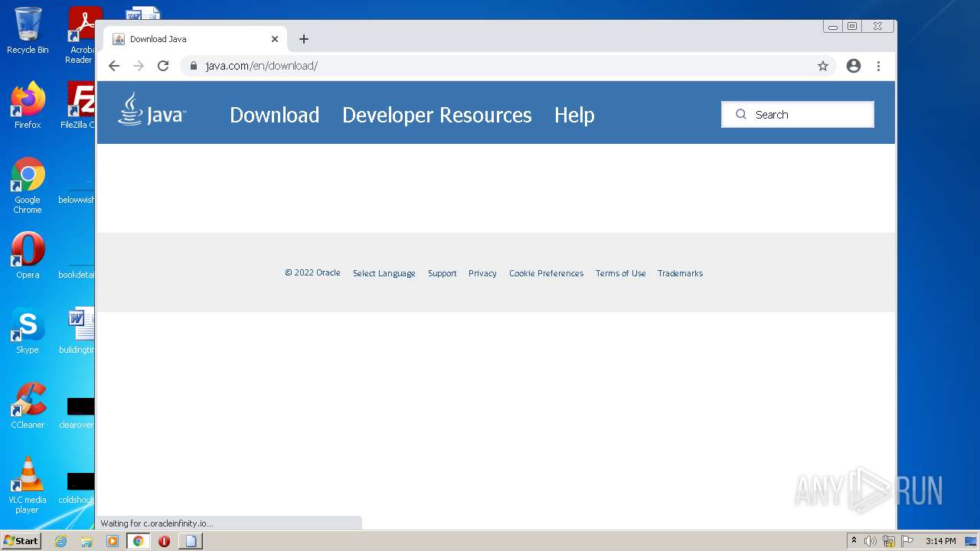The height and width of the screenshot is (551, 980).
Task: Open Internet Explorer from the taskbar
Action: [61, 541]
